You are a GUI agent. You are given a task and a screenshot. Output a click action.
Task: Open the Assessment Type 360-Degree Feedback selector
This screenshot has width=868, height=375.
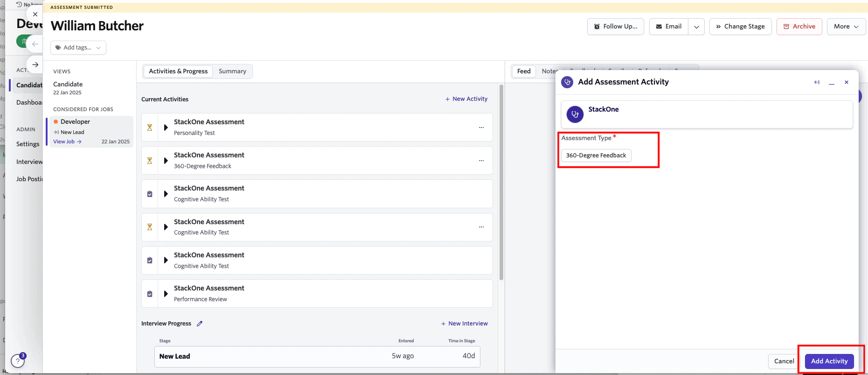[596, 156]
